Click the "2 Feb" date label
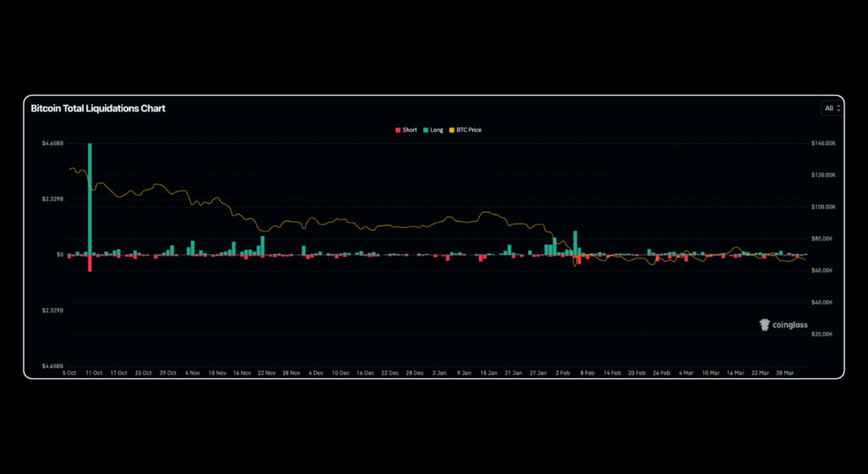This screenshot has width=868, height=474. click(x=563, y=373)
